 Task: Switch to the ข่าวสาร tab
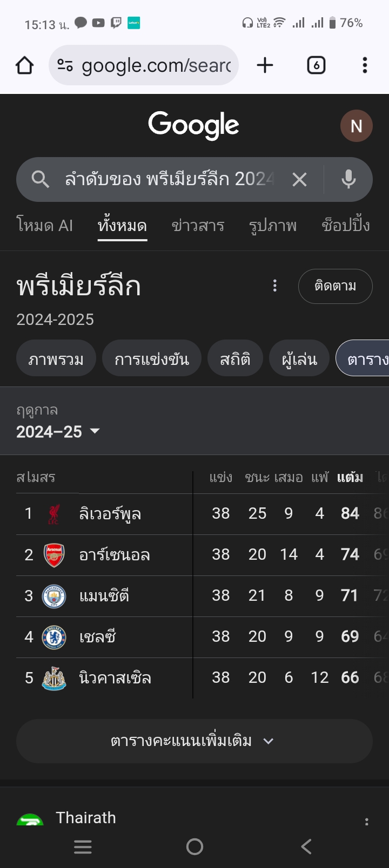[198, 225]
